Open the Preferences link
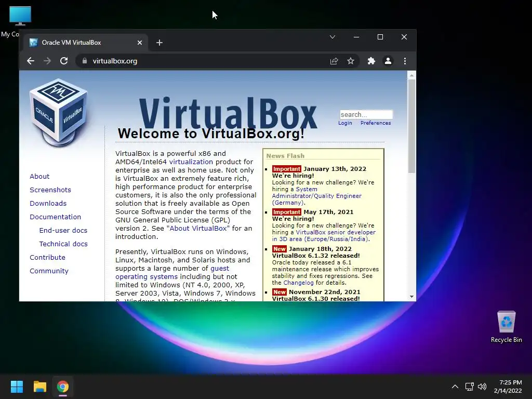This screenshot has width=532, height=399. pos(376,123)
